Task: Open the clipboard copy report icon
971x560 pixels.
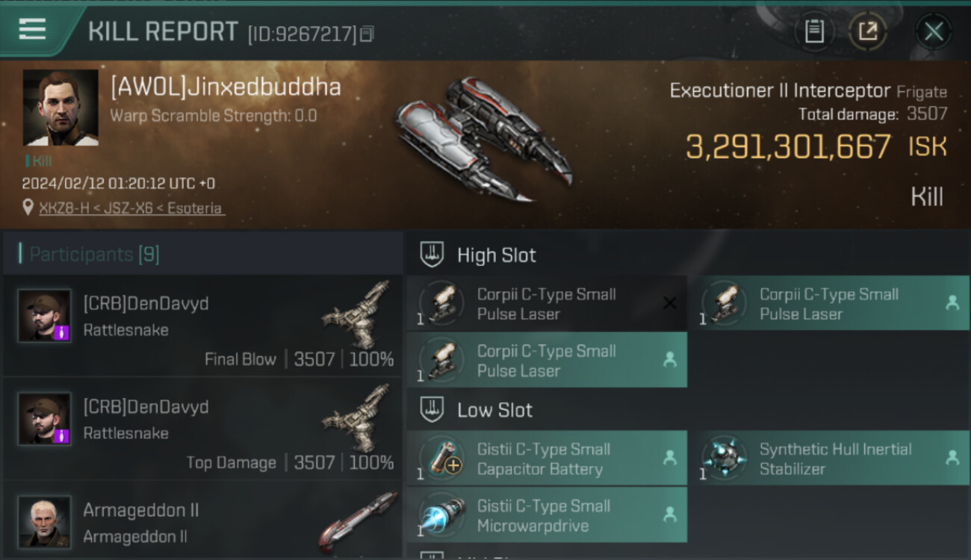Action: [814, 31]
